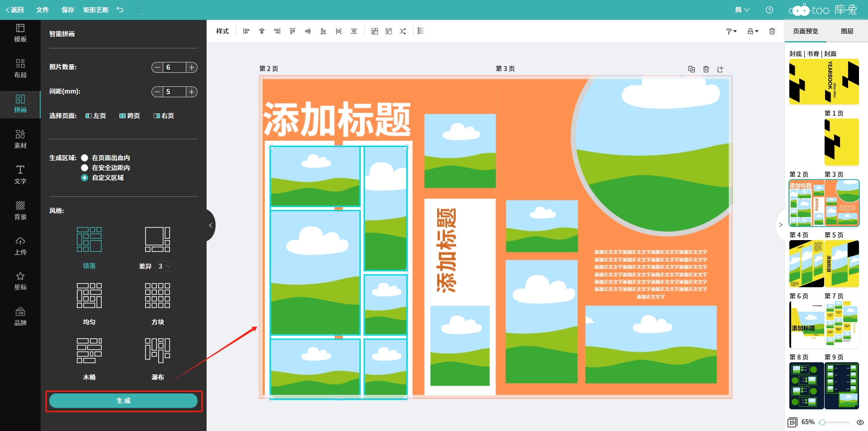This screenshot has height=431, width=868.
Task: Click the trash delete icon in toolbar
Action: pos(772,31)
